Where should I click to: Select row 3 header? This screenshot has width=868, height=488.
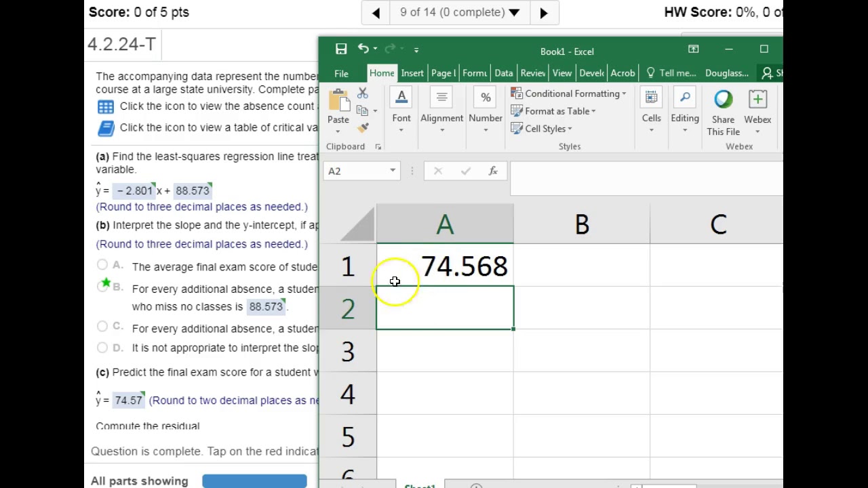(x=347, y=351)
